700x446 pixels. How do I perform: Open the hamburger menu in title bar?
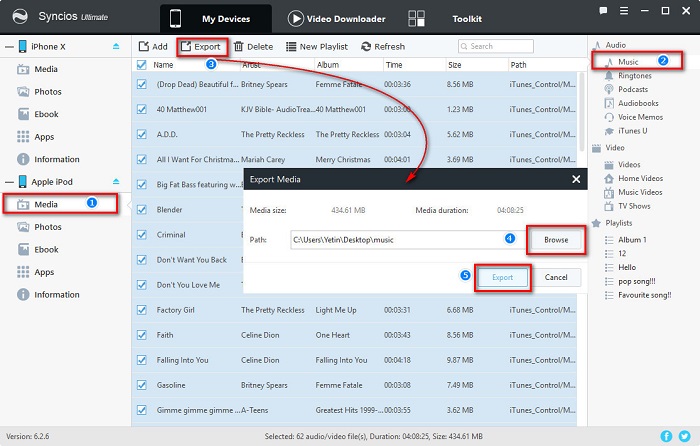(x=624, y=11)
